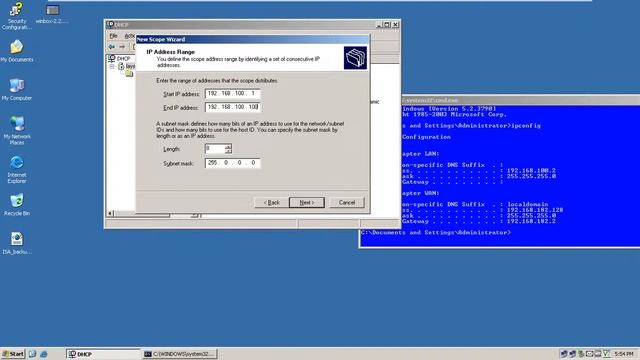Viewport: 640px width, 360px height.
Task: Click the Next button in the wizard
Action: 307,202
